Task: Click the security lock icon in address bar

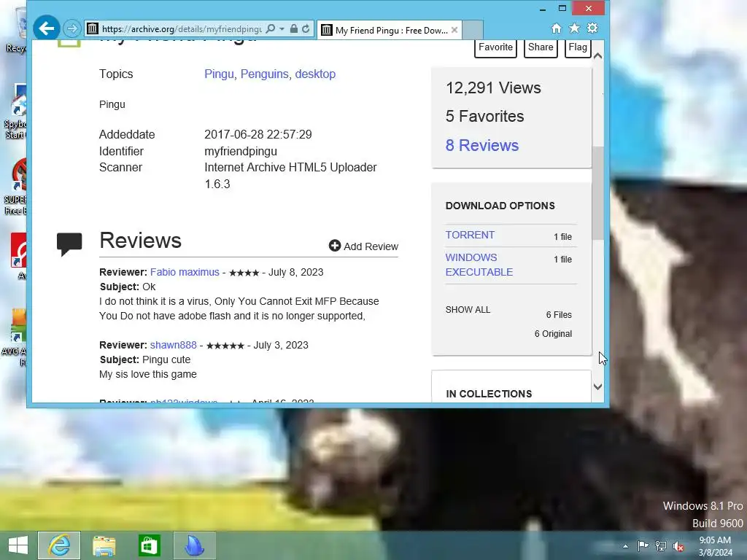Action: tap(294, 29)
